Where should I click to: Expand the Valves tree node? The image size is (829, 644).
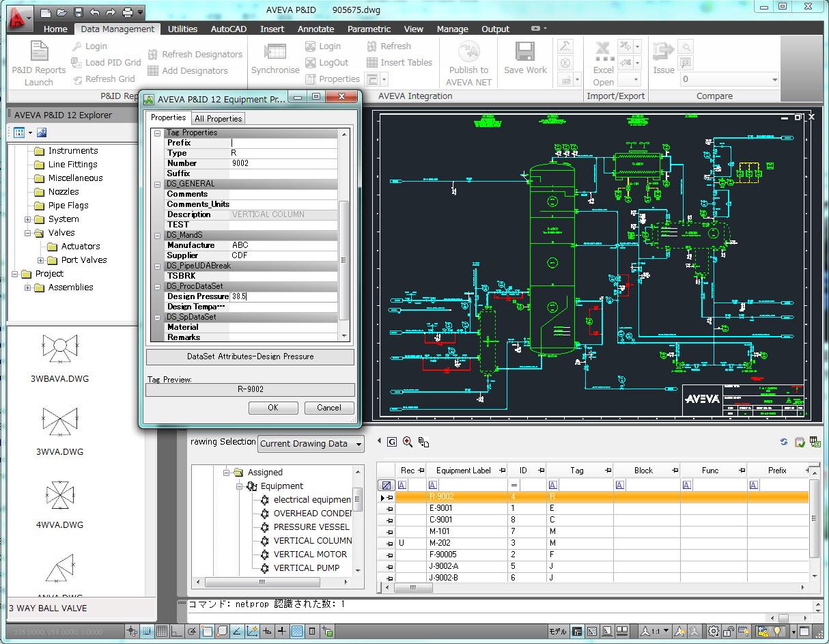pos(28,232)
